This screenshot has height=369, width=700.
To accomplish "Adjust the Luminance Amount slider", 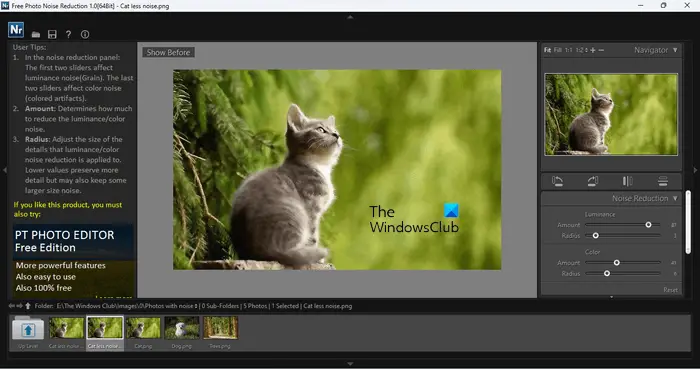I will pyautogui.click(x=623, y=225).
